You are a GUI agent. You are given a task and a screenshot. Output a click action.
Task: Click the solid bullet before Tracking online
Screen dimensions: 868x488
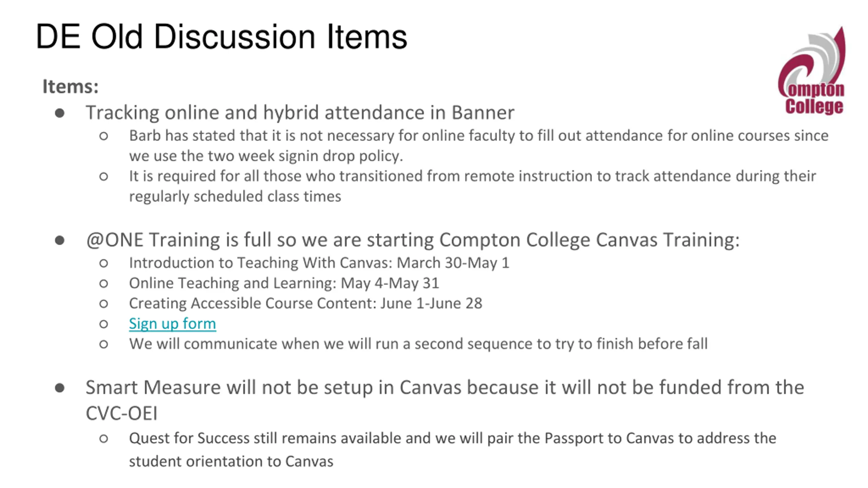(x=60, y=113)
